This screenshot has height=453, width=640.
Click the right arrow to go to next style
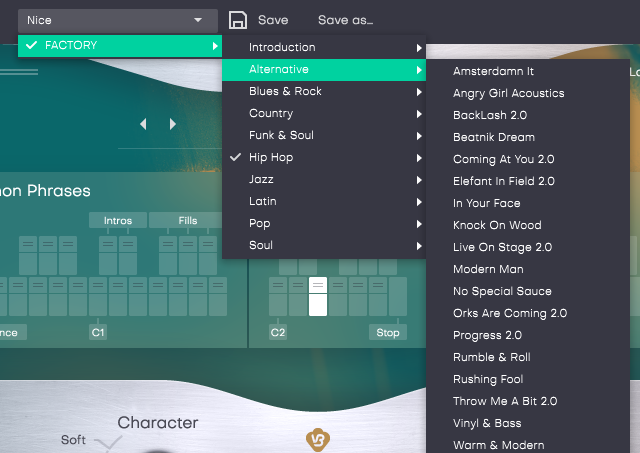click(x=173, y=124)
